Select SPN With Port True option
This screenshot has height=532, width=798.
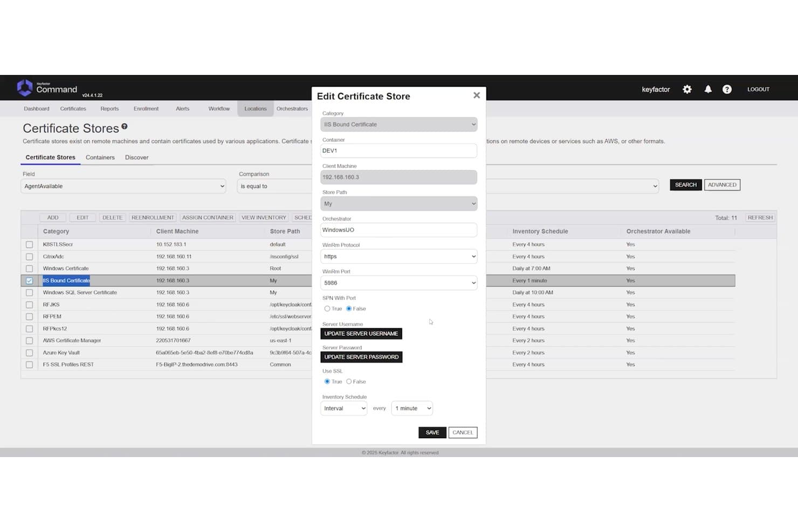pyautogui.click(x=327, y=309)
